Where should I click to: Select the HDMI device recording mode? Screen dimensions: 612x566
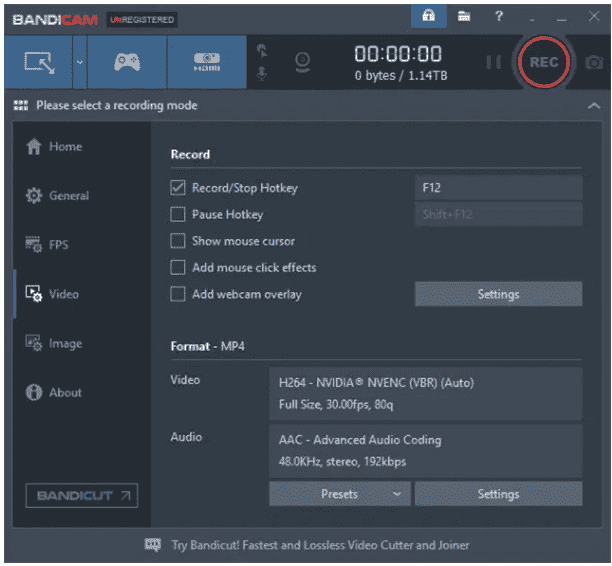coord(207,62)
